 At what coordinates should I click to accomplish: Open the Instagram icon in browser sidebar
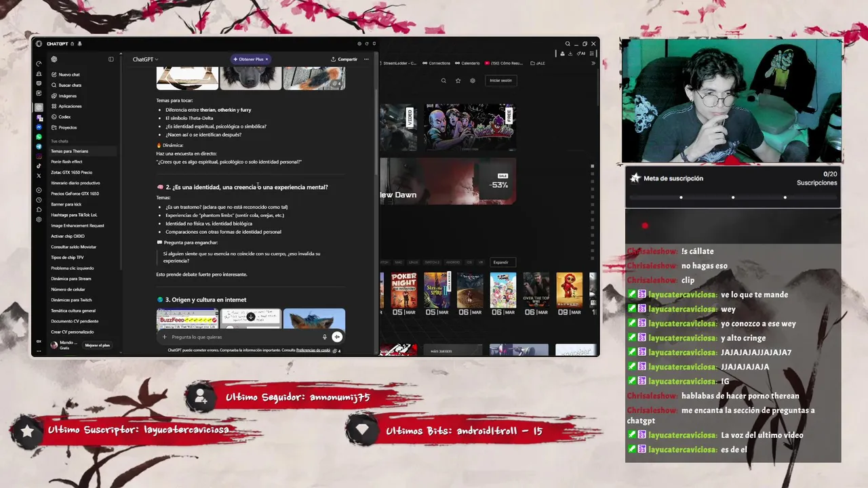(39, 156)
